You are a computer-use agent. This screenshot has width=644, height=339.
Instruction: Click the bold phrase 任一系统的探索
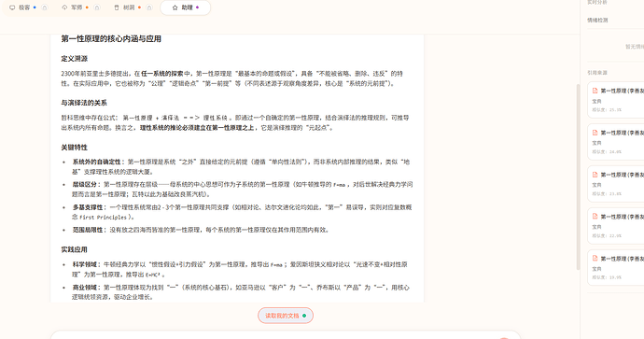[162, 74]
